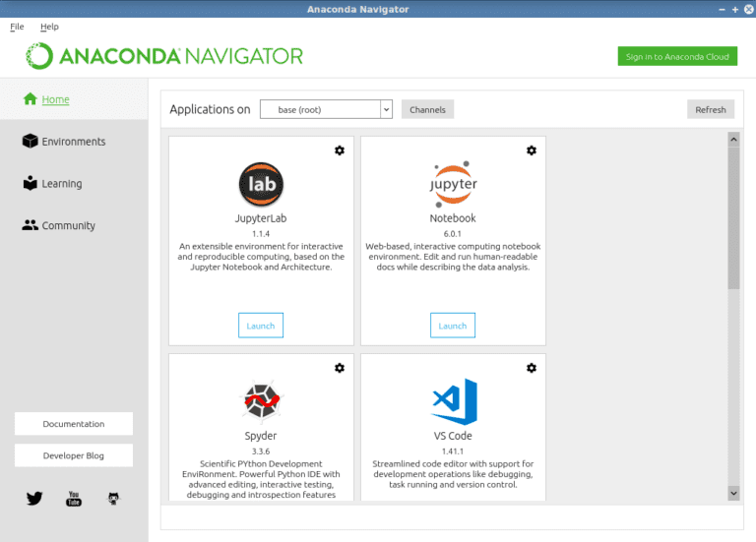The width and height of the screenshot is (756, 542).
Task: Click the applications list scrollbar thumb
Action: (733, 218)
